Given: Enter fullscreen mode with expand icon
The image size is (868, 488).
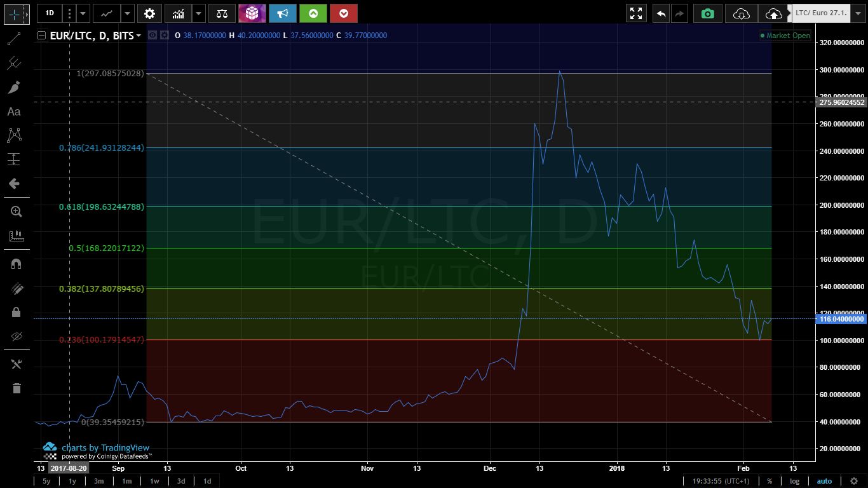Looking at the screenshot, I should coord(635,13).
